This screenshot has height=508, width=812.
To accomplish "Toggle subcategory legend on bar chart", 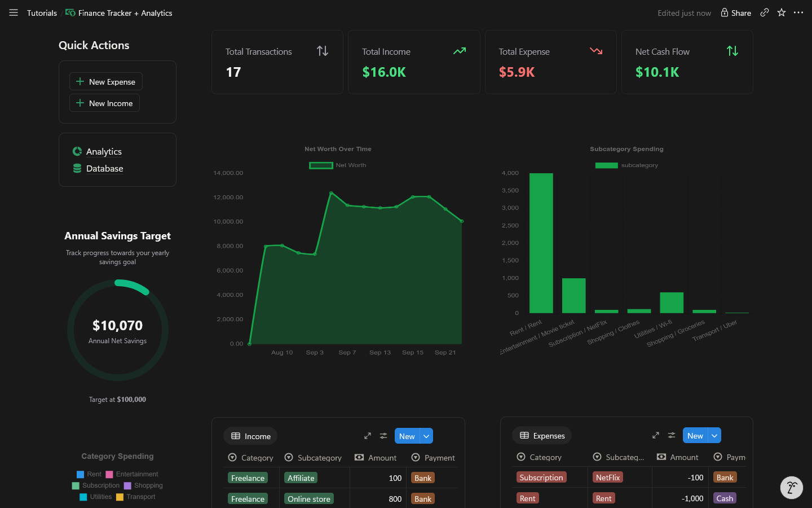I will point(626,165).
